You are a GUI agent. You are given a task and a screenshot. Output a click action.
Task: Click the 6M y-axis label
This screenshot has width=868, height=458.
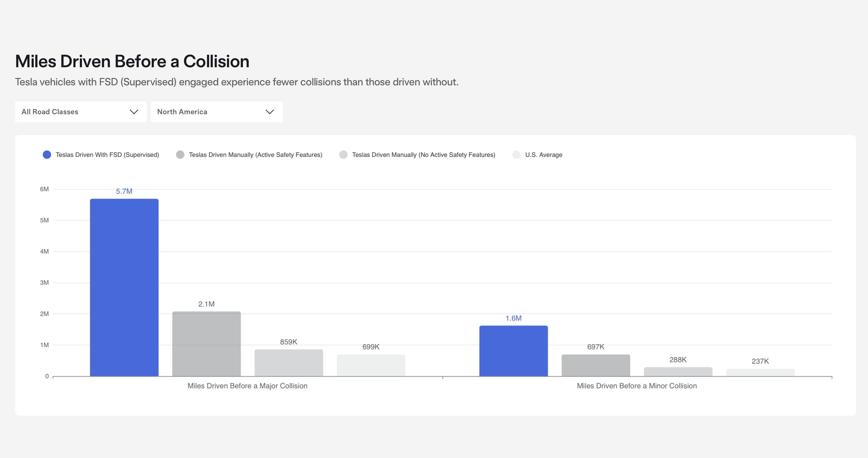[x=44, y=189]
